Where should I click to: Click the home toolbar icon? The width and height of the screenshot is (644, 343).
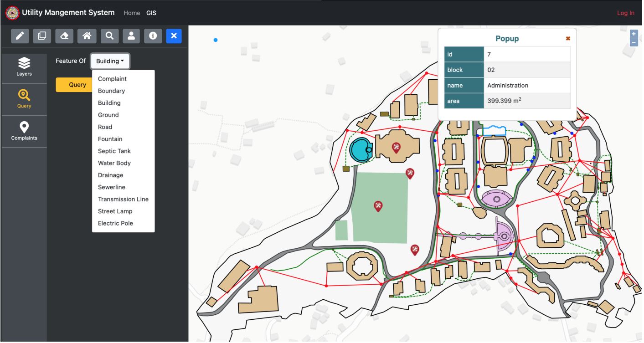click(x=86, y=36)
